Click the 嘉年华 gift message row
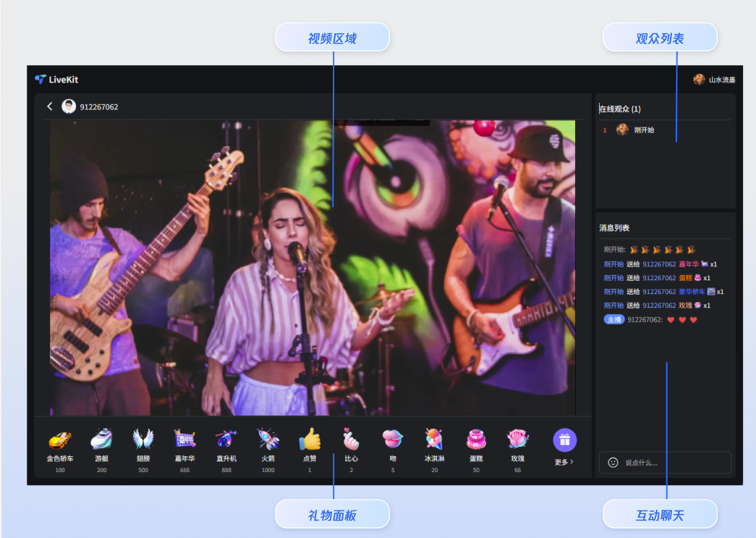 point(660,264)
